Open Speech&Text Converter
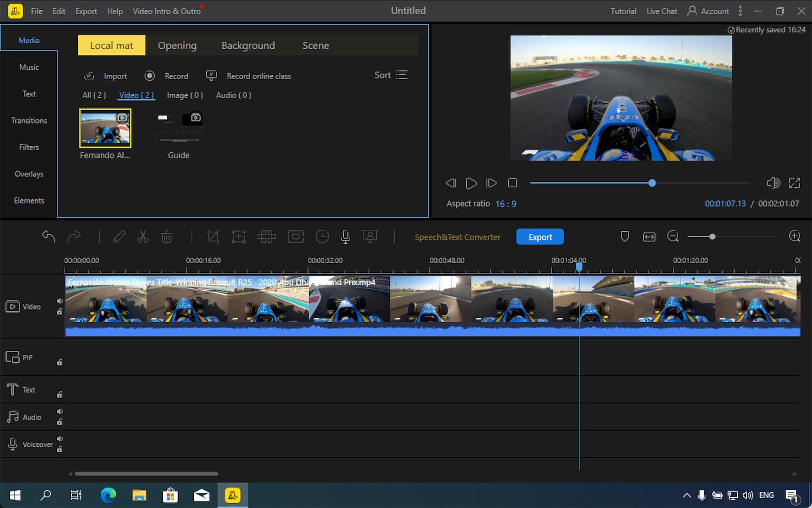The image size is (812, 508). tap(457, 237)
